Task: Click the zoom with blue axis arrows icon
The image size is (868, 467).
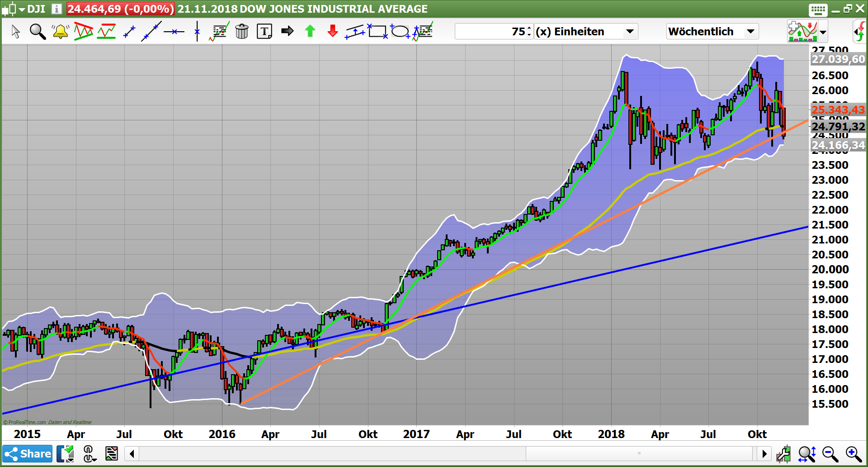Action: tap(807, 453)
